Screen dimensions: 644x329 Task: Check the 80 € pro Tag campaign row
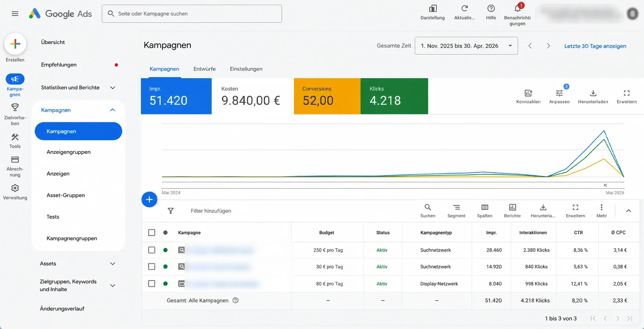coord(152,283)
